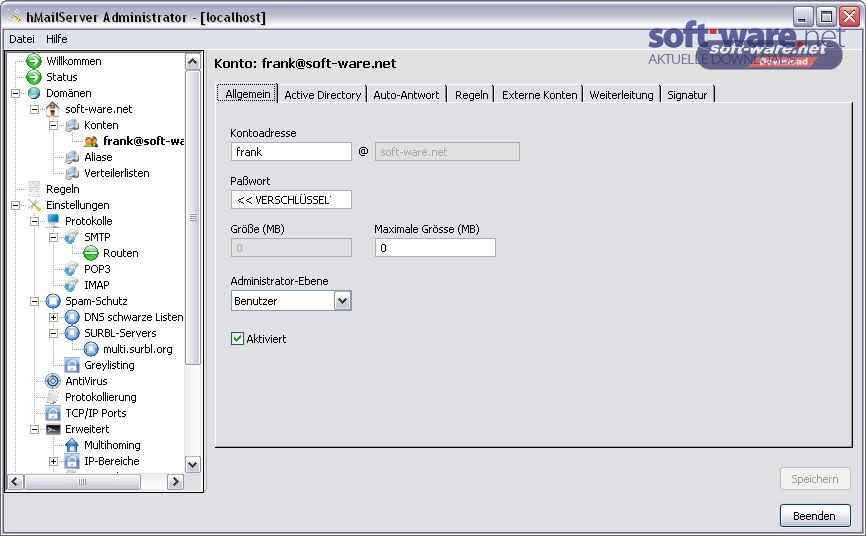The image size is (866, 536).
Task: Click the Kontoadresse field containing frank
Action: (x=291, y=152)
